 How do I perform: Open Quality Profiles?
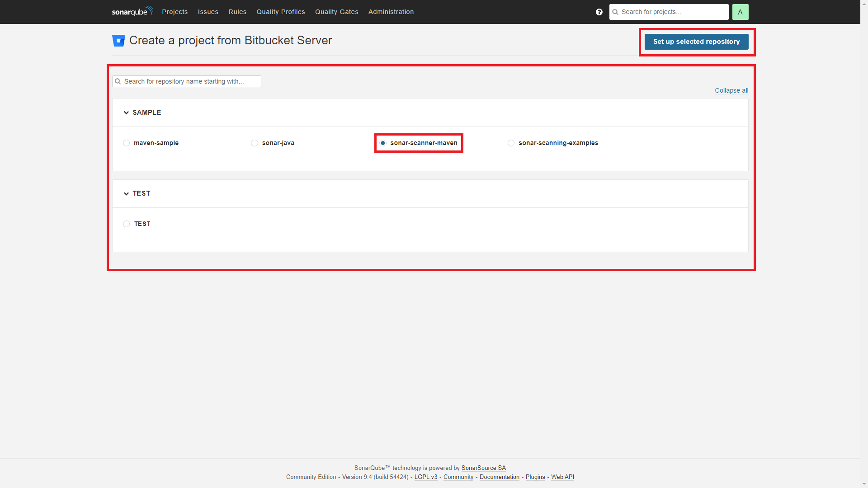281,12
